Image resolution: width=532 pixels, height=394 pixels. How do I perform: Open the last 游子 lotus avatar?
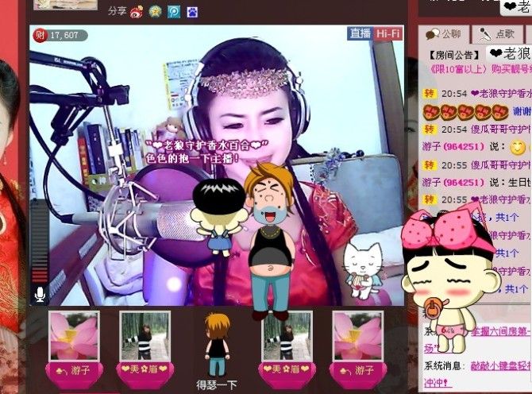358,336
